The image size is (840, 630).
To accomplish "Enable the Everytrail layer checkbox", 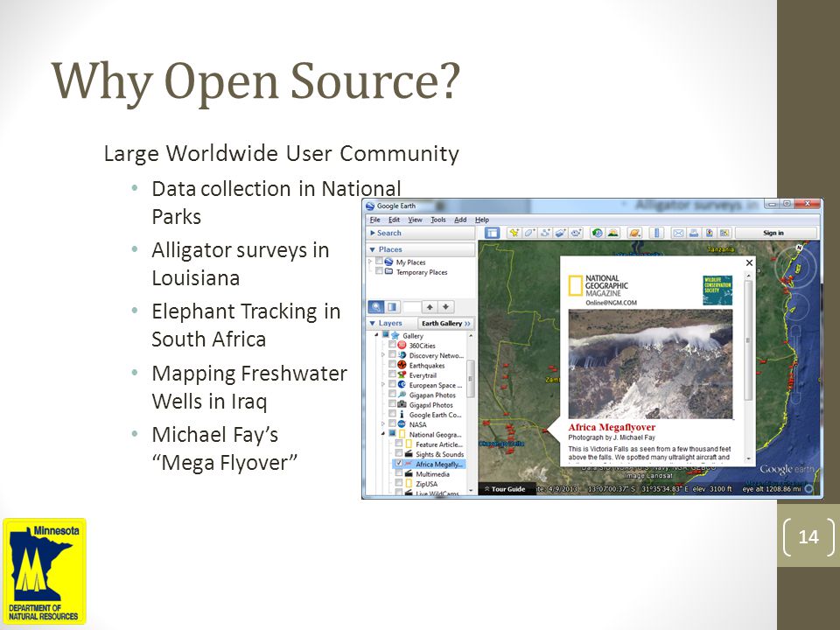I will [392, 374].
